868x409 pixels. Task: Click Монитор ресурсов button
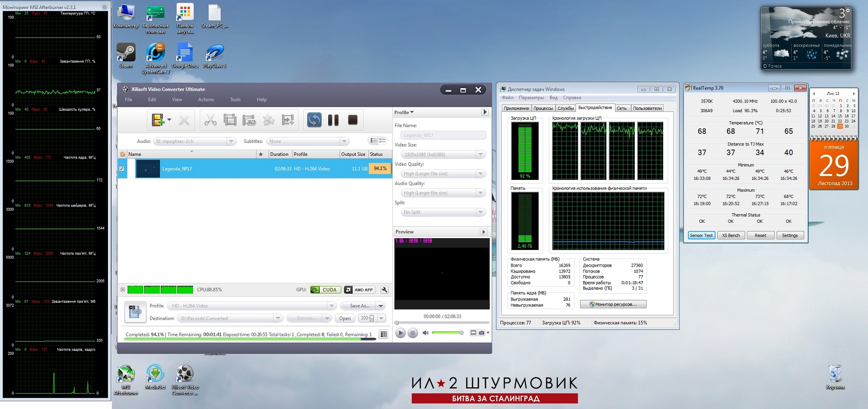click(613, 305)
